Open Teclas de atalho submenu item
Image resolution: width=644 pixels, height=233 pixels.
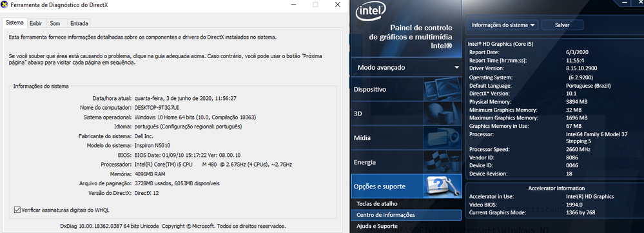pyautogui.click(x=377, y=203)
